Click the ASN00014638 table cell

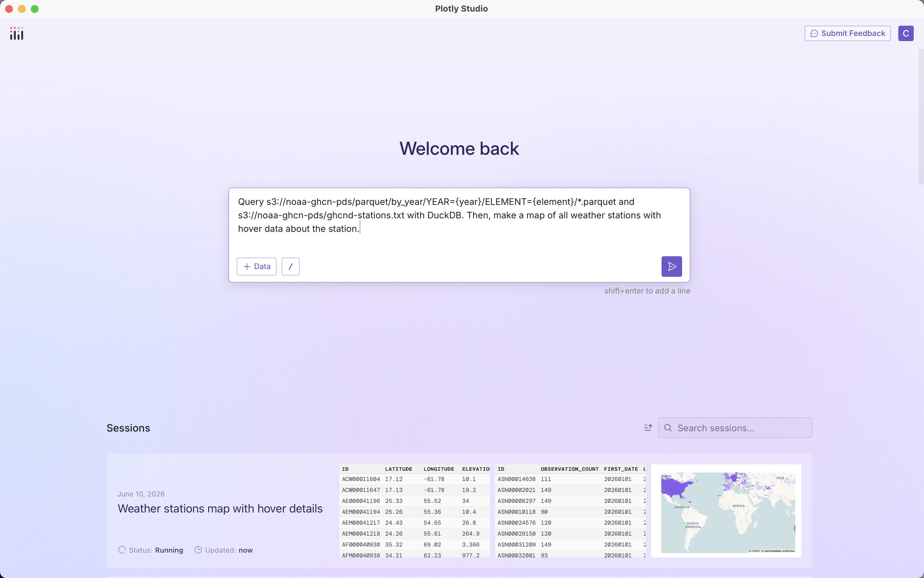[x=516, y=479]
